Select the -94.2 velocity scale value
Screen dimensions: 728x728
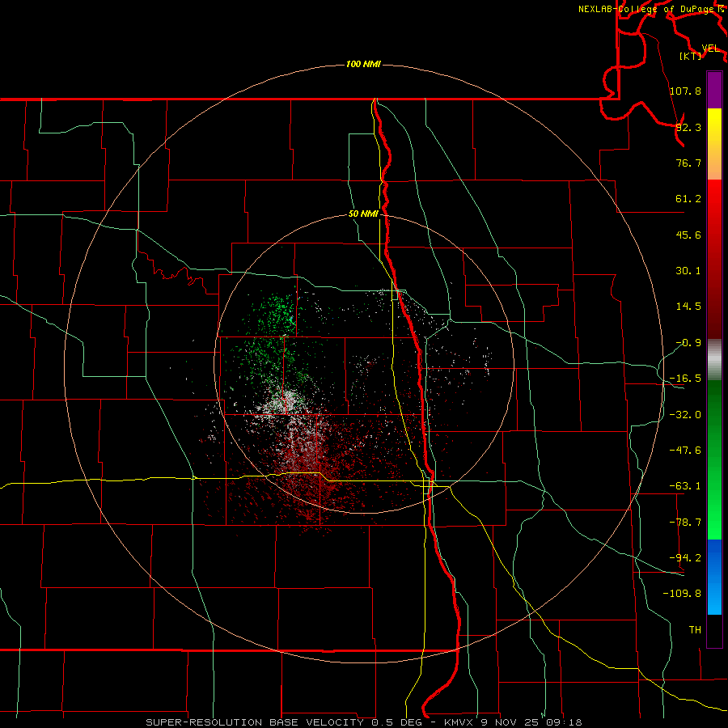[x=685, y=557]
